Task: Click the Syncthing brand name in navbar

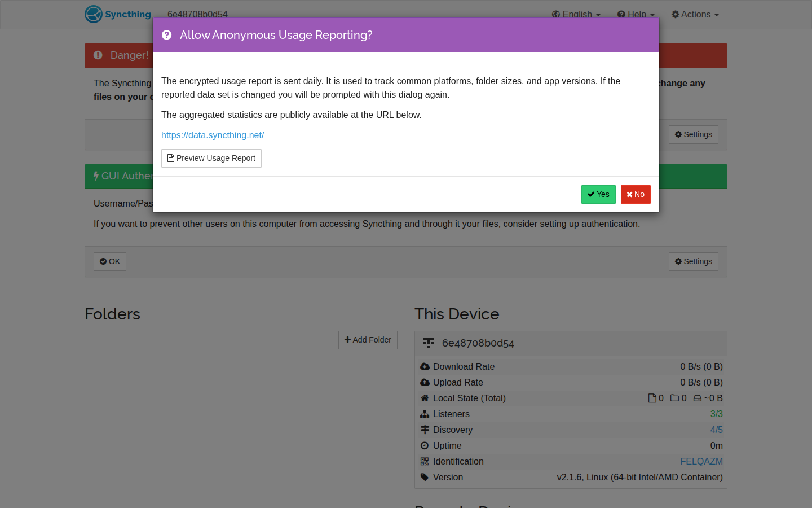Action: (x=128, y=14)
